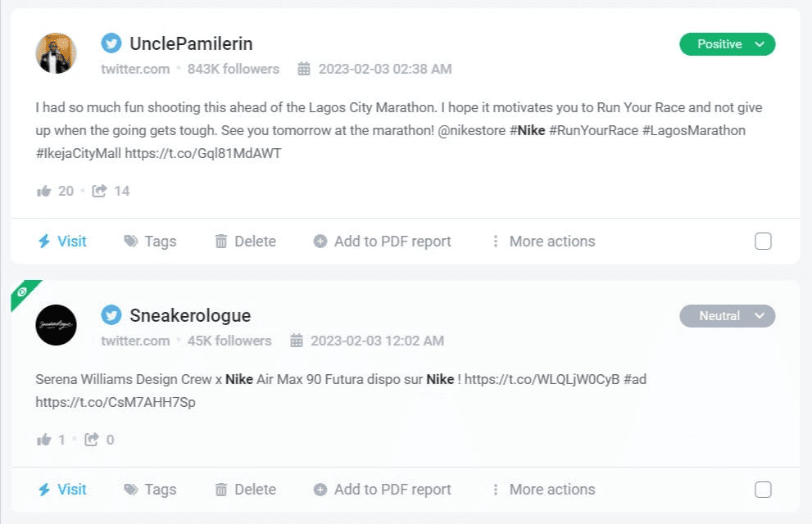812x524 pixels.
Task: Click share icon showing 0 shares
Action: (92, 439)
